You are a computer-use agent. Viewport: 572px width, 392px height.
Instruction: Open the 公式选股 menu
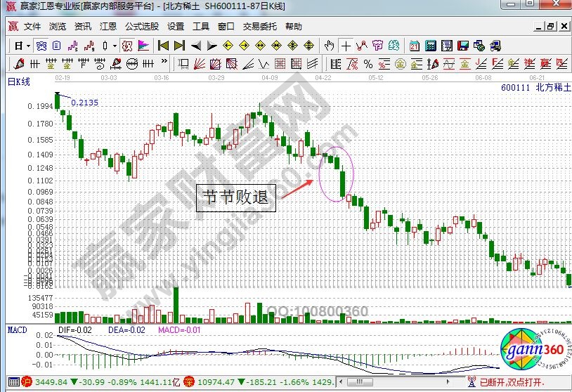tap(142, 27)
